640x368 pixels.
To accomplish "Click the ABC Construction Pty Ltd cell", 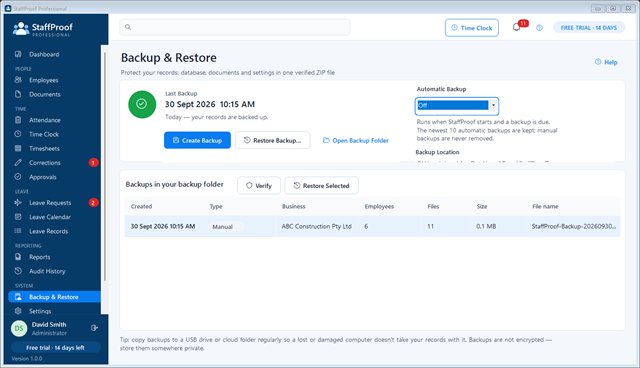I will pyautogui.click(x=316, y=226).
